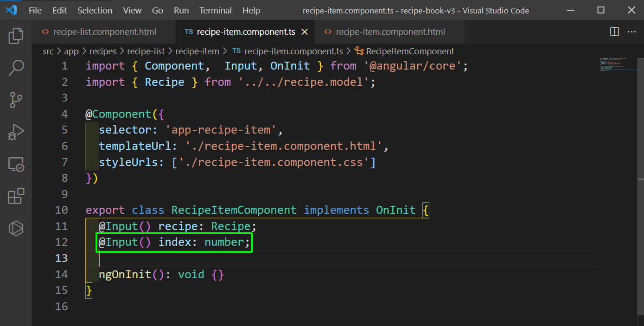Click the 'void' return type on line 14
Viewport: 644px width, 326px height.
click(191, 275)
